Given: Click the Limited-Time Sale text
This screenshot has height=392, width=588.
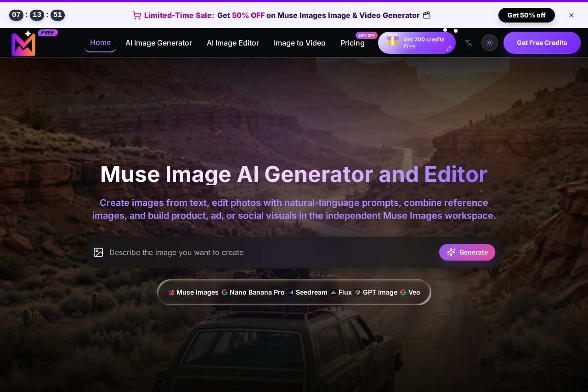Looking at the screenshot, I should (179, 15).
